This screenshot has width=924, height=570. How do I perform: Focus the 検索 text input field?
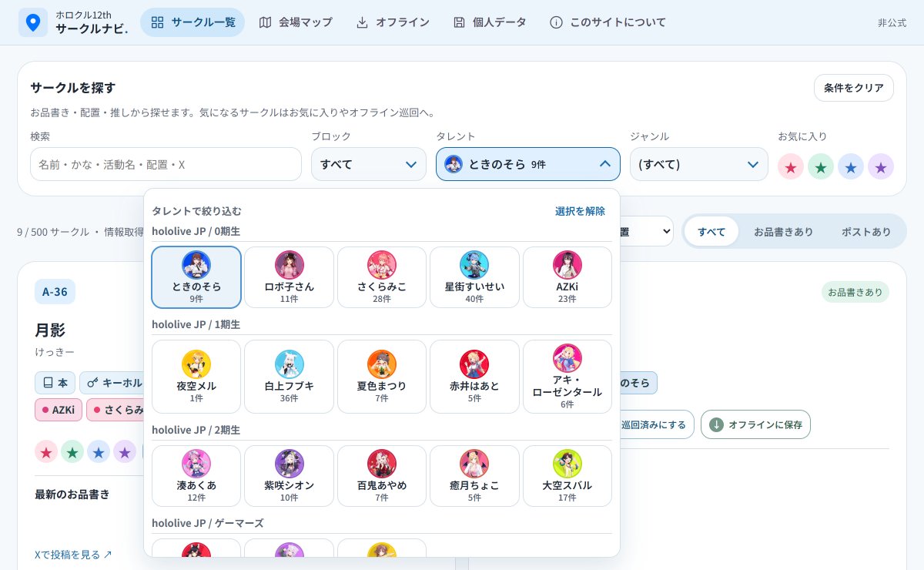click(x=166, y=164)
